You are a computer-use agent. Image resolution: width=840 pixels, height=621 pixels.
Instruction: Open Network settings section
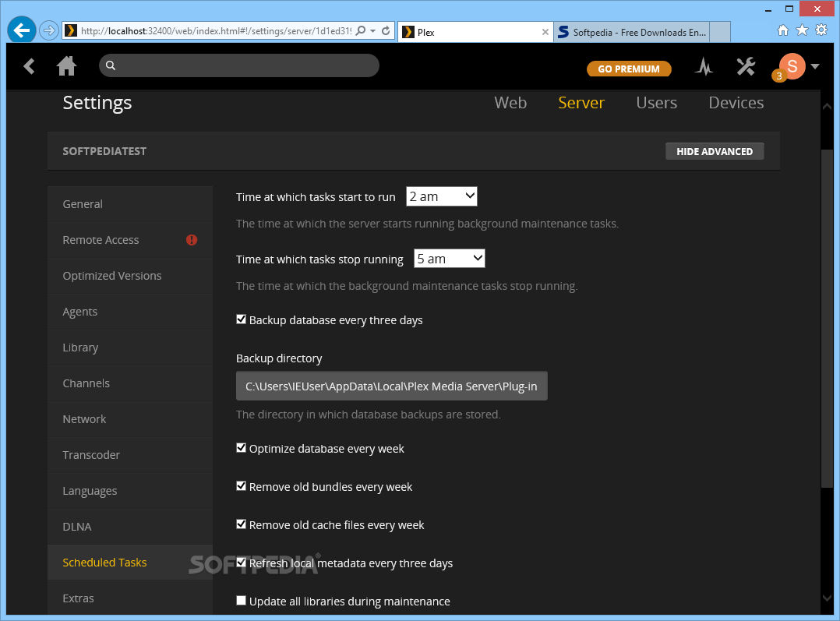(130, 419)
